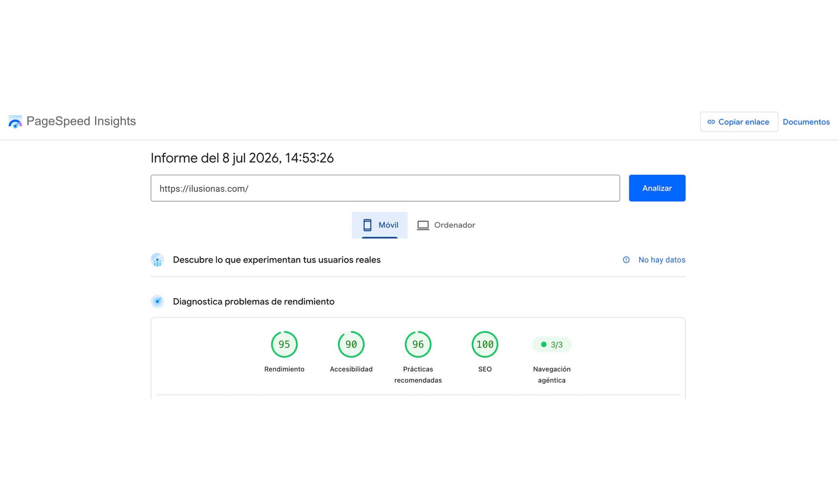Click the SEO label
The image size is (840, 504).
(485, 369)
